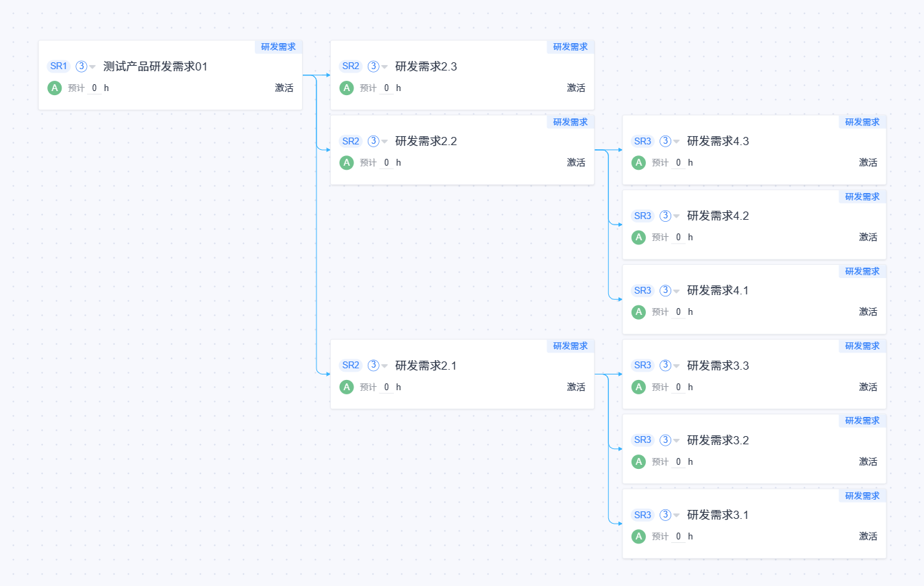Click assignee avatar on 测试产品研发需求01 card
Screen dimensions: 924x586
click(x=55, y=88)
